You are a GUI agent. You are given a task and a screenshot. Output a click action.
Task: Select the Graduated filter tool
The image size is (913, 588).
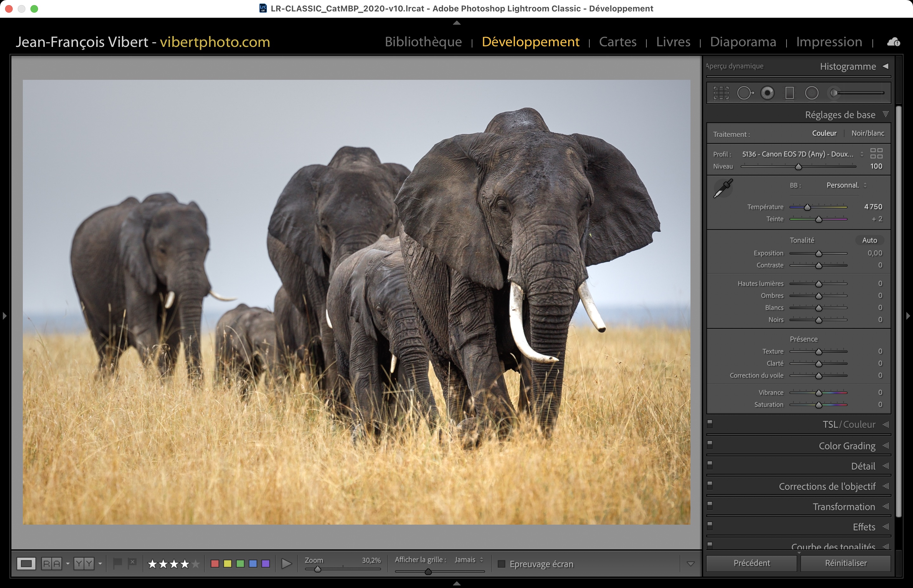[789, 93]
